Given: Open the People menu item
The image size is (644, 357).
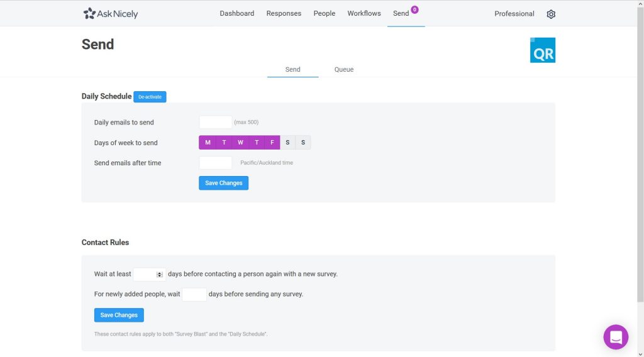Looking at the screenshot, I should point(325,14).
